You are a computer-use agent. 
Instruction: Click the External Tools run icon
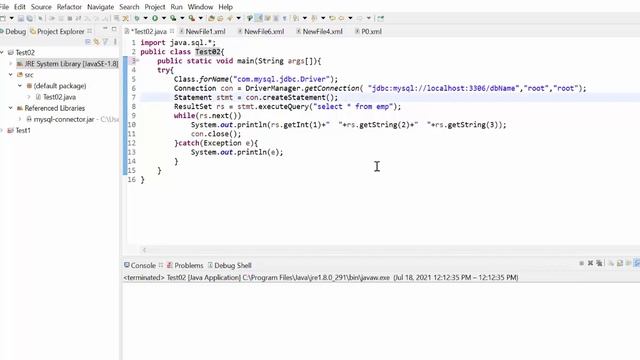191,18
